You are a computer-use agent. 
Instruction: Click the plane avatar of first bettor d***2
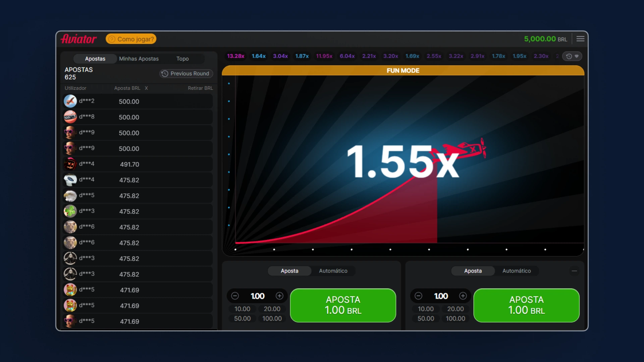pos(70,101)
